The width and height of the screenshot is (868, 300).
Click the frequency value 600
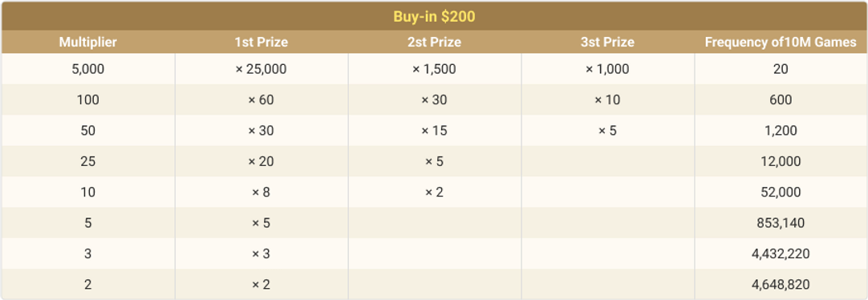[781, 100]
